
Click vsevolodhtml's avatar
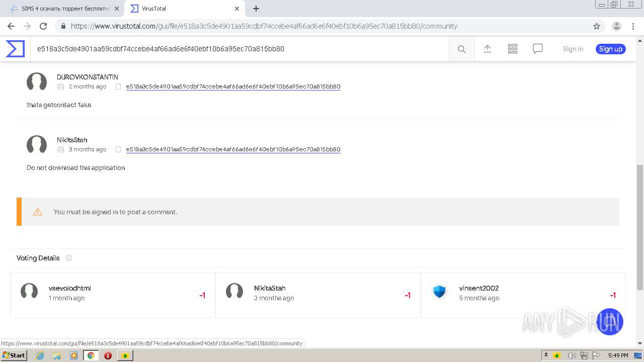click(x=29, y=292)
